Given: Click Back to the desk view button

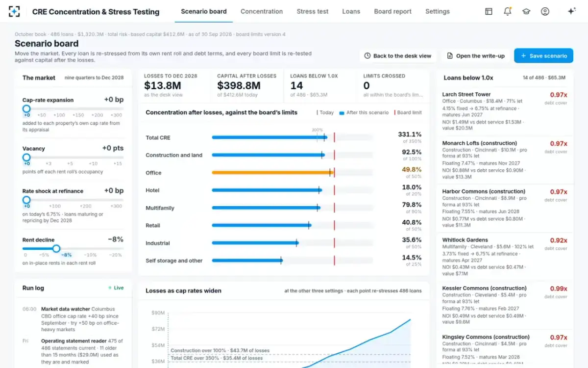Looking at the screenshot, I should (398, 56).
